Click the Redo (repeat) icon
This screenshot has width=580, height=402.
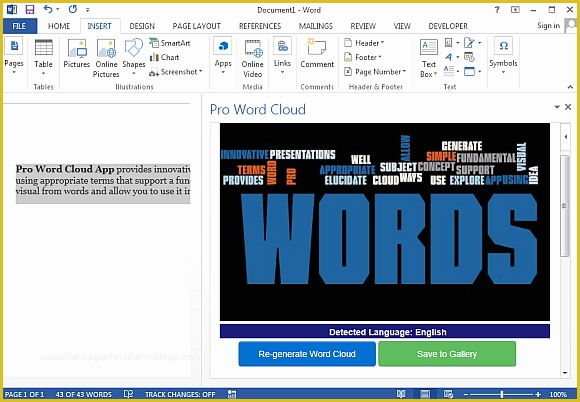click(73, 9)
